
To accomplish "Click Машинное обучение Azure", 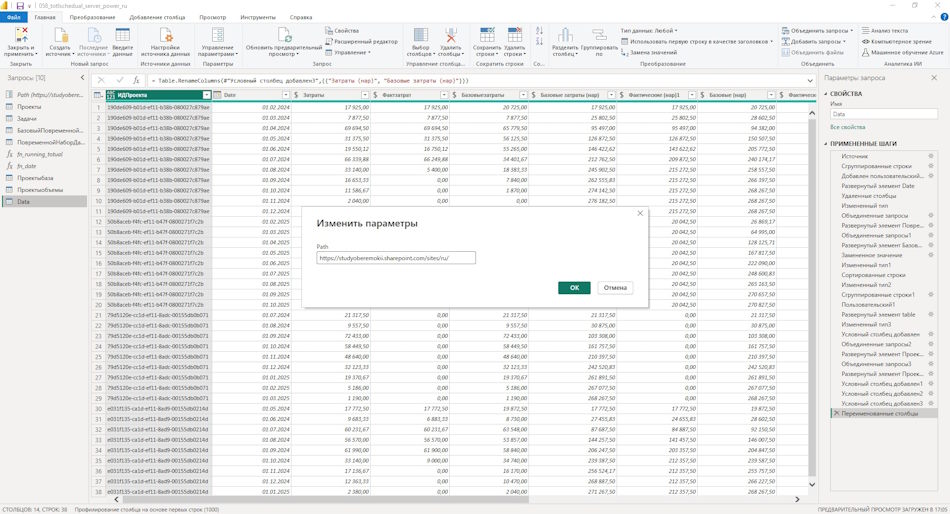I will tap(903, 53).
